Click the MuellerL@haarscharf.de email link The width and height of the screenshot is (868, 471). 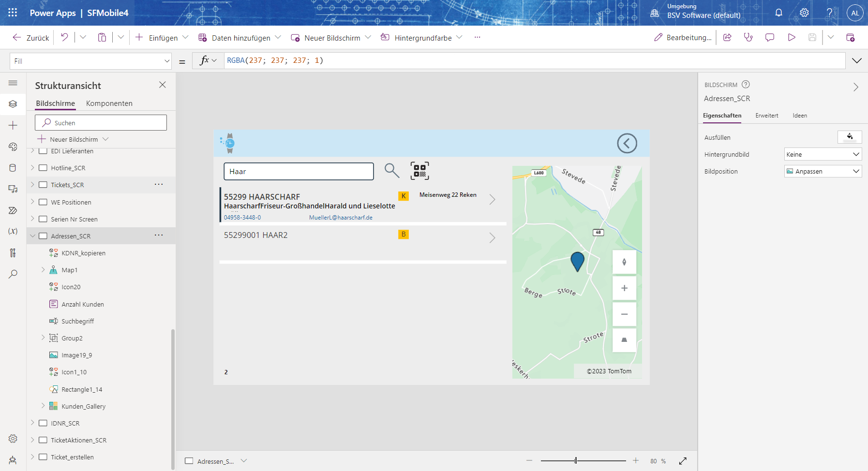tap(341, 218)
